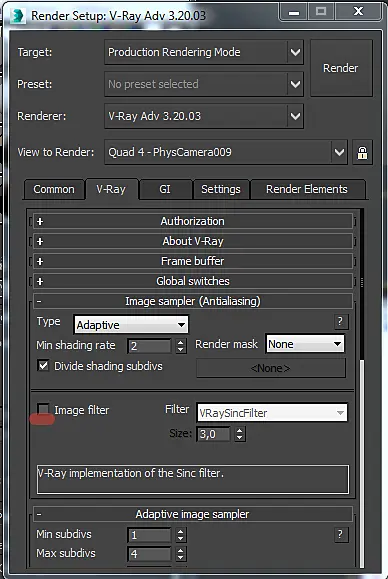Minimize the Render Setup window
The width and height of the screenshot is (388, 579).
[x=294, y=12]
